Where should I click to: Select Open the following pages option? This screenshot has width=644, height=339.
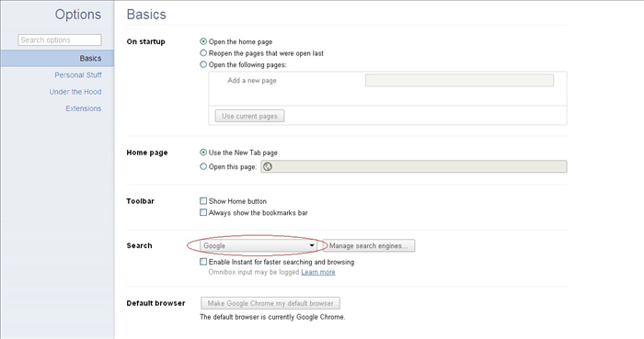(x=203, y=64)
